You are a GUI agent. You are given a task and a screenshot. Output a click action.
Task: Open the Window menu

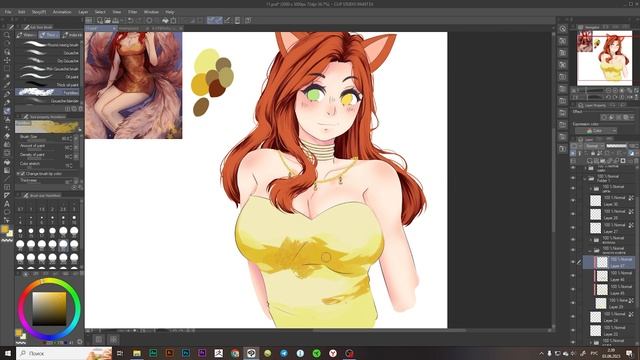point(151,12)
